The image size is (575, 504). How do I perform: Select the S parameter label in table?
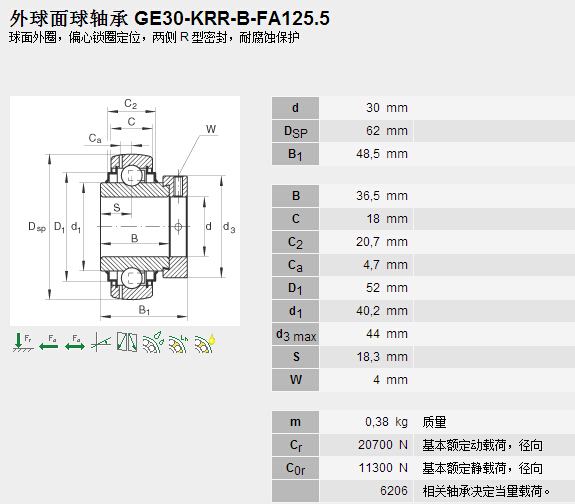click(295, 357)
